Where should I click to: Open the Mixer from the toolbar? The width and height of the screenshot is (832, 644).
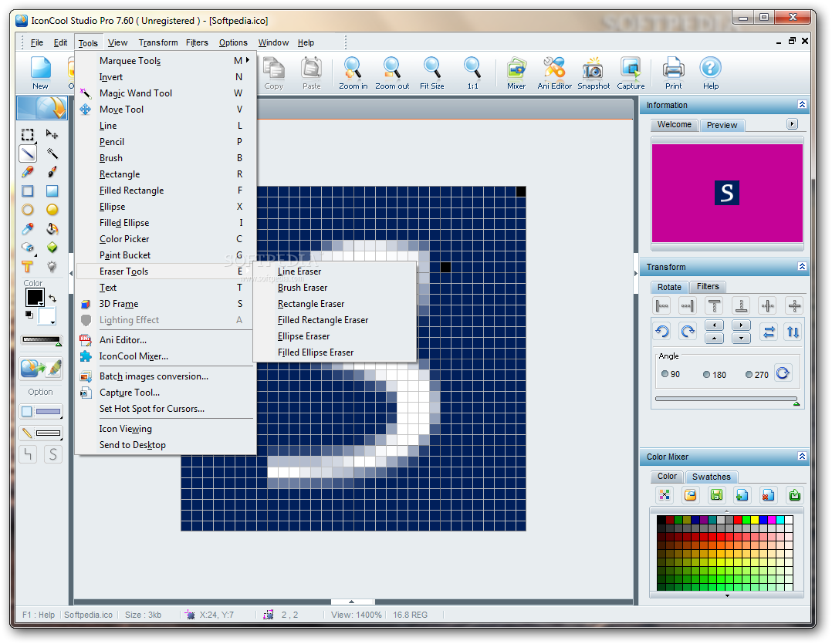[x=516, y=73]
